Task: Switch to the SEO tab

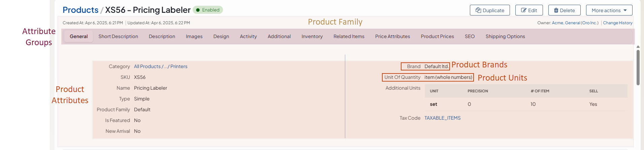Action: click(x=470, y=36)
